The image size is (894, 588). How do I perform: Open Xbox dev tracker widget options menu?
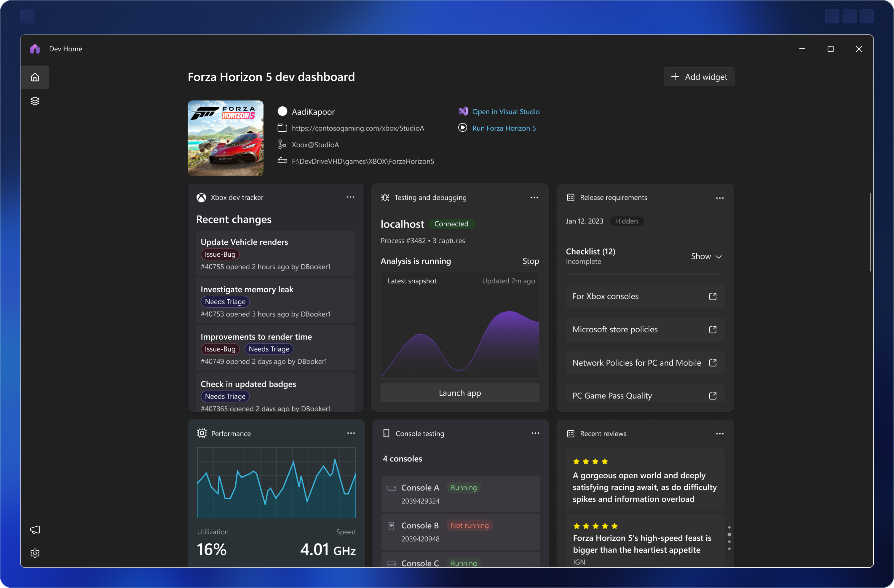click(350, 197)
